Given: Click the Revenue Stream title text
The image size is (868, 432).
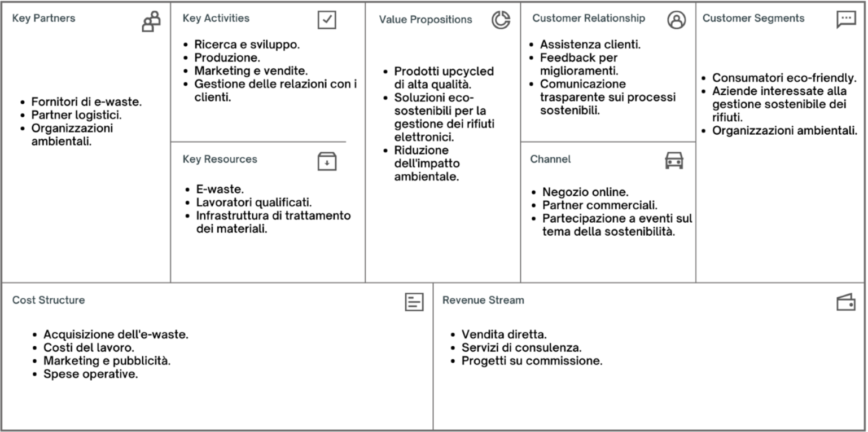Looking at the screenshot, I should pyautogui.click(x=483, y=300).
